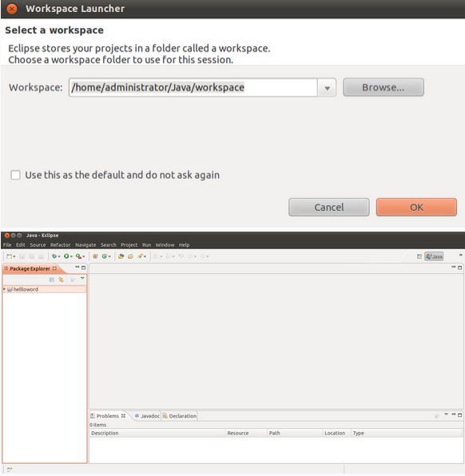Click the Path column header
This screenshot has height=476, width=465.
295,433
